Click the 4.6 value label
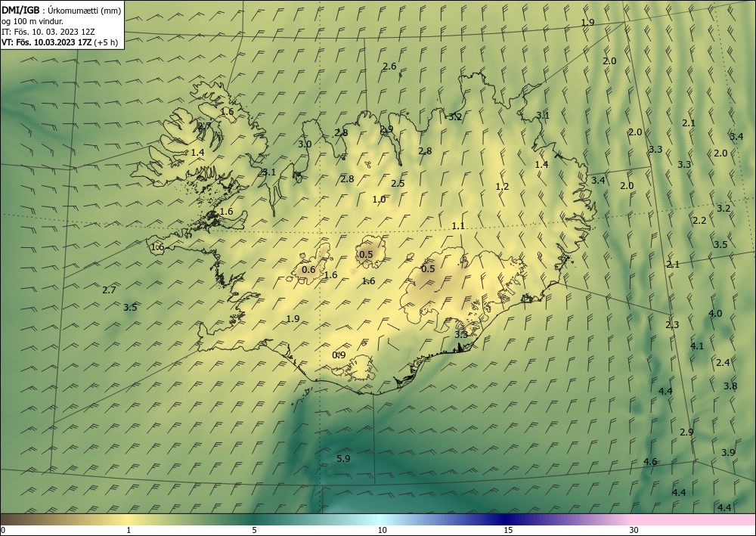 click(650, 461)
